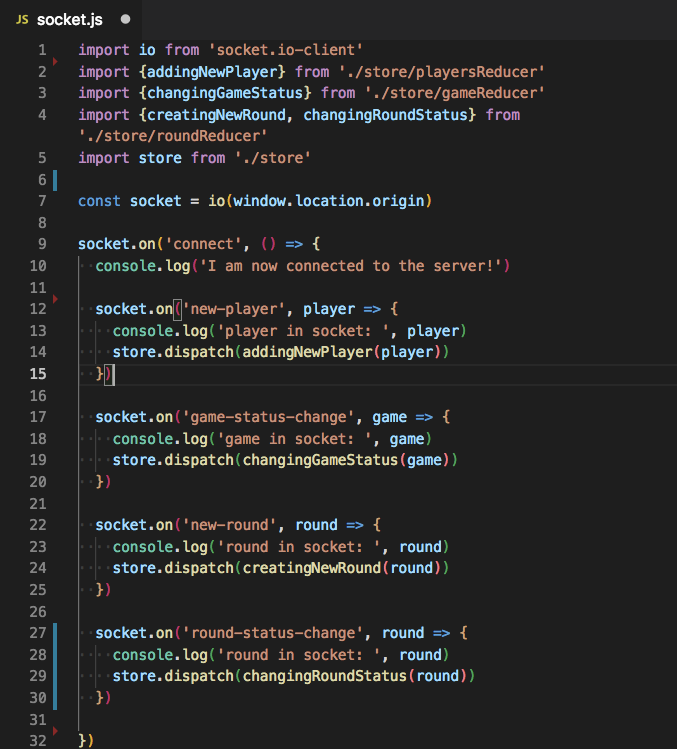Click the 'new-player' event string
This screenshot has height=749, width=677.
pyautogui.click(x=234, y=309)
